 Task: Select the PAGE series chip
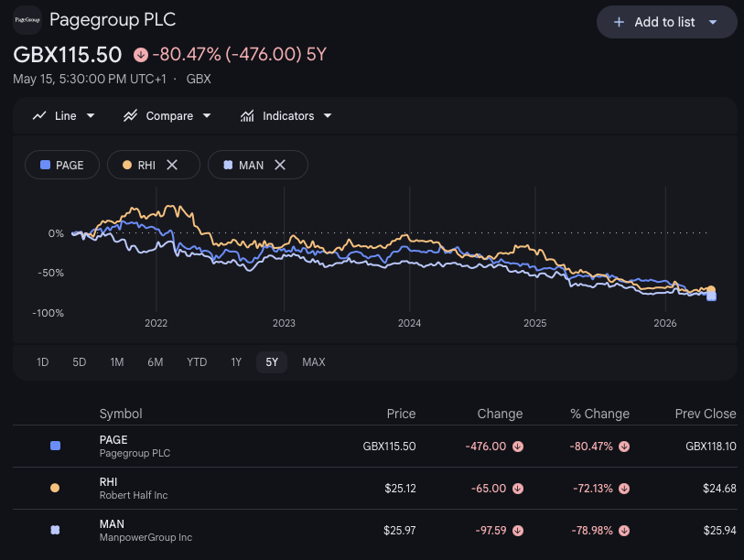(x=62, y=165)
